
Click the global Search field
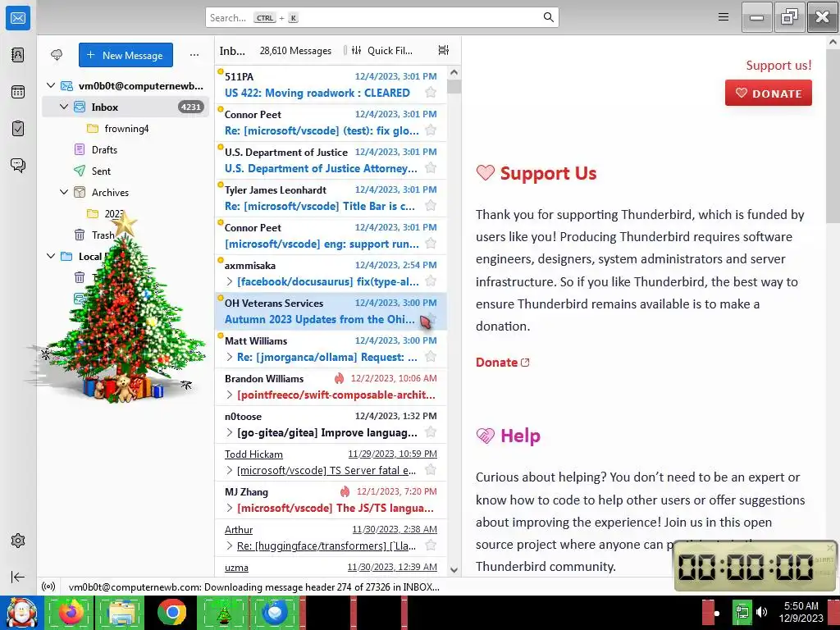(382, 18)
